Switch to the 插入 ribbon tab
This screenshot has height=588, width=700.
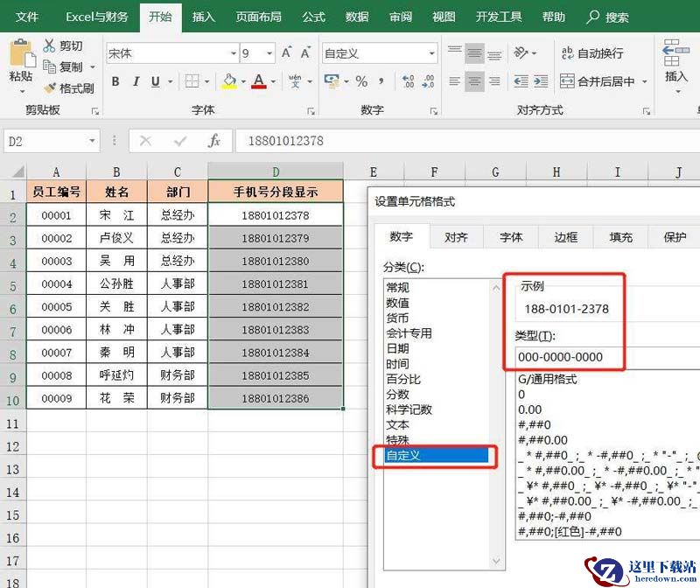[204, 17]
